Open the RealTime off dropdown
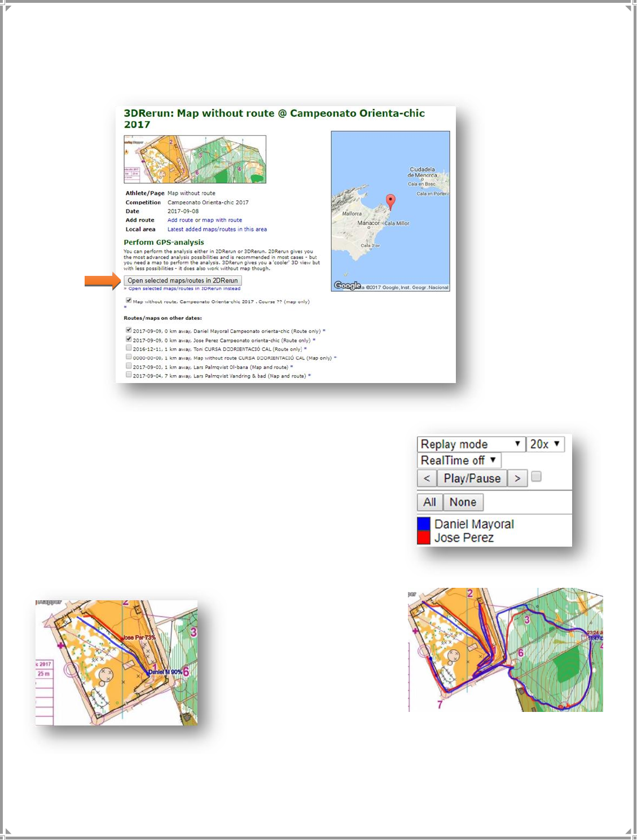The height and width of the screenshot is (840, 637). (x=459, y=460)
